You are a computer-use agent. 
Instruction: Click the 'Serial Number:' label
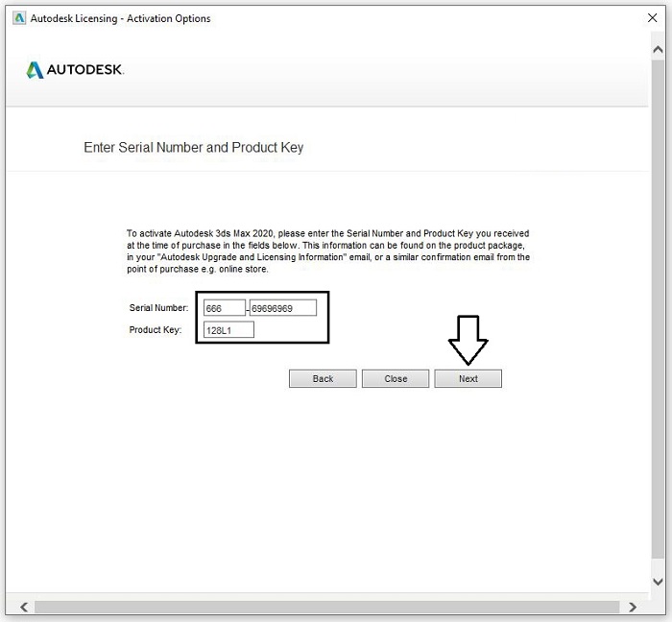[158, 307]
